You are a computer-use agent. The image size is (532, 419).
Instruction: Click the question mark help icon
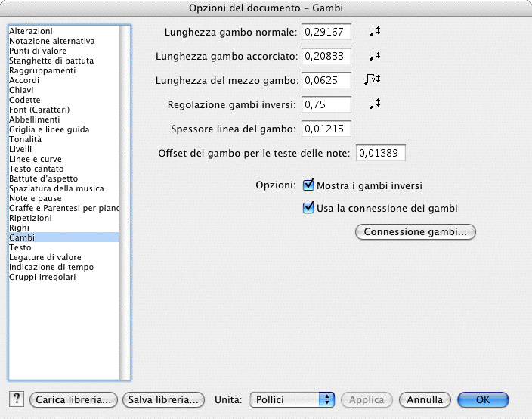point(17,399)
